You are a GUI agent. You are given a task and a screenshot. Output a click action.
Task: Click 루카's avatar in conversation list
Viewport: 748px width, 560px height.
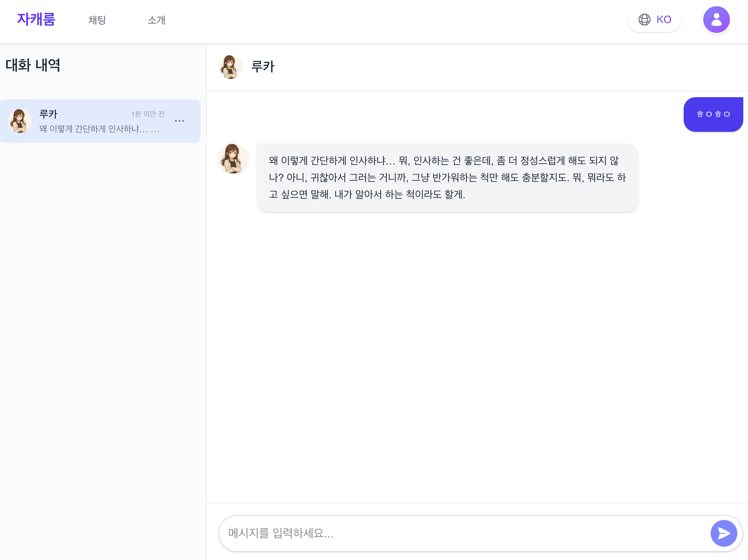click(x=20, y=121)
